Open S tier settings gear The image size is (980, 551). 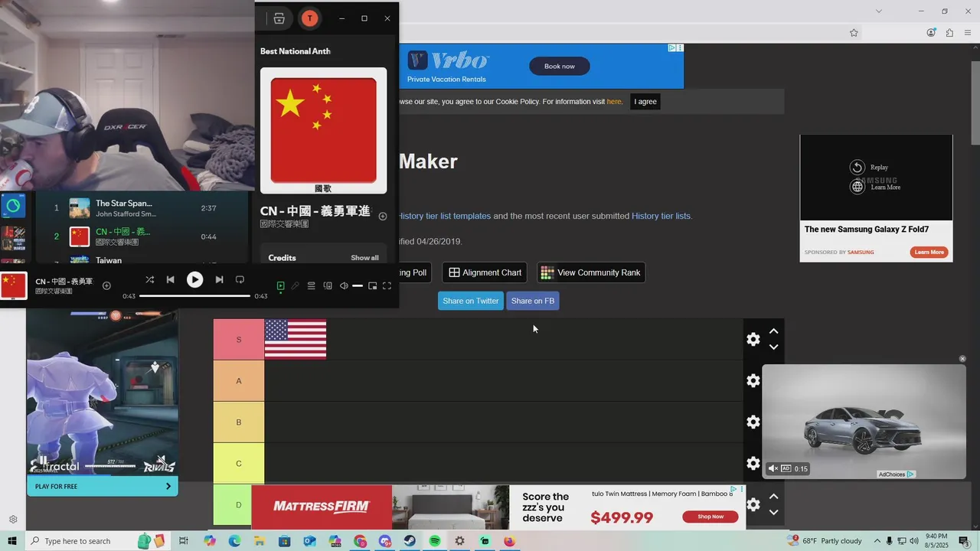click(753, 339)
